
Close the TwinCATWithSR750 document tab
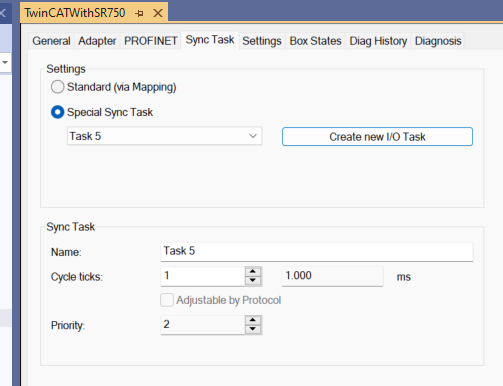point(158,13)
